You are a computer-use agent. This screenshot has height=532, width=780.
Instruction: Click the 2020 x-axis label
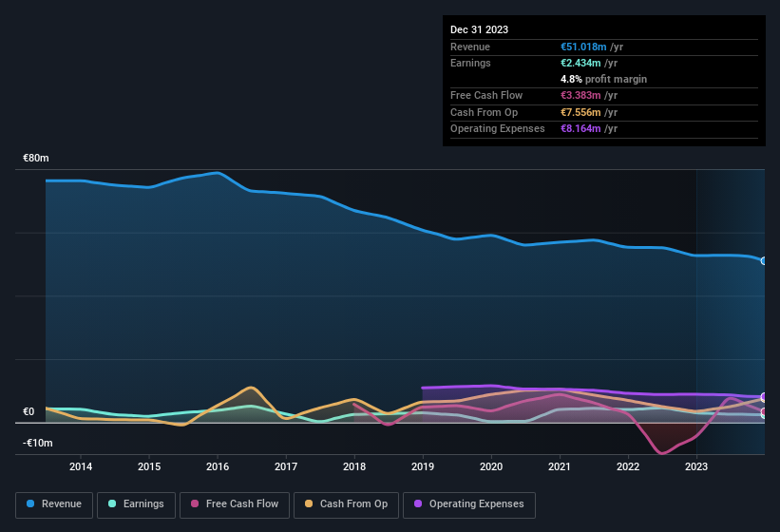tap(491, 466)
